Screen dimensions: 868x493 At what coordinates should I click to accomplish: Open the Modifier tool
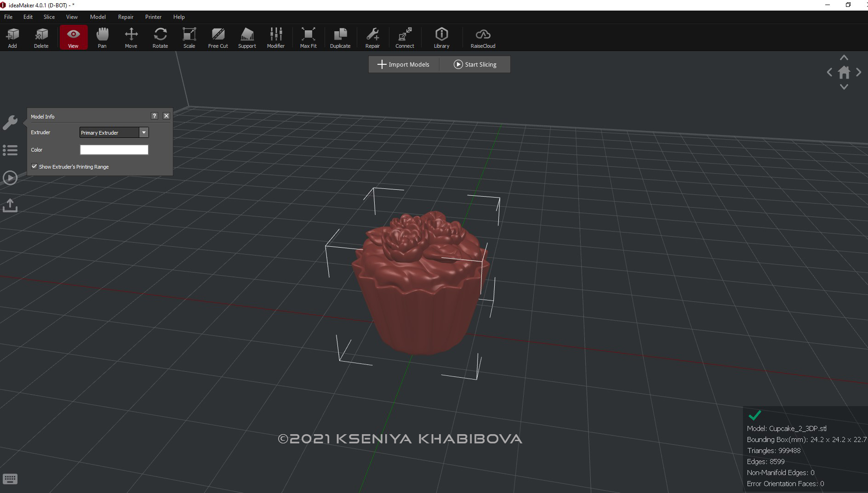point(276,37)
